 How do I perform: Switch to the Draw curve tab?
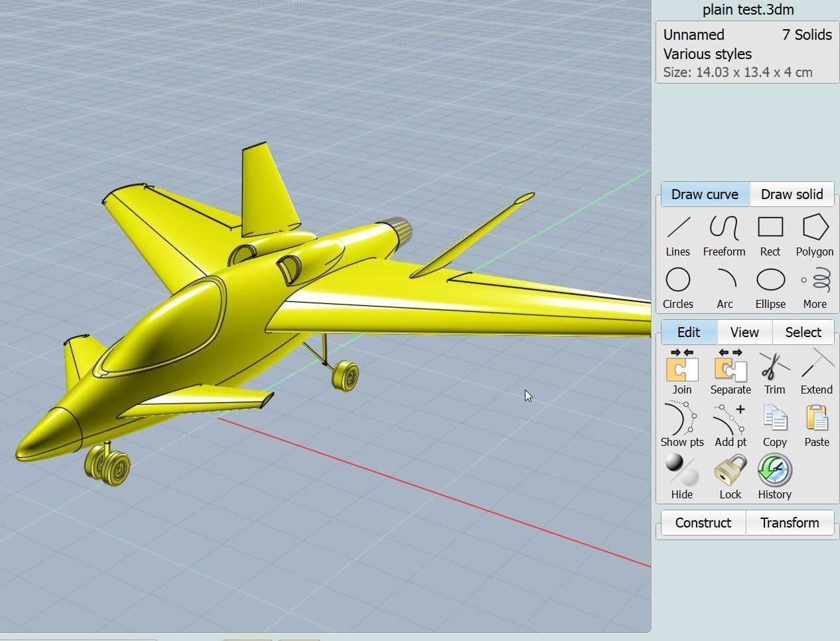[x=705, y=194]
